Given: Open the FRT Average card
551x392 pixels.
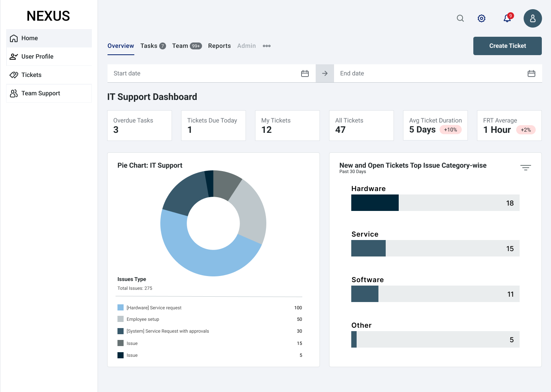Looking at the screenshot, I should 509,126.
